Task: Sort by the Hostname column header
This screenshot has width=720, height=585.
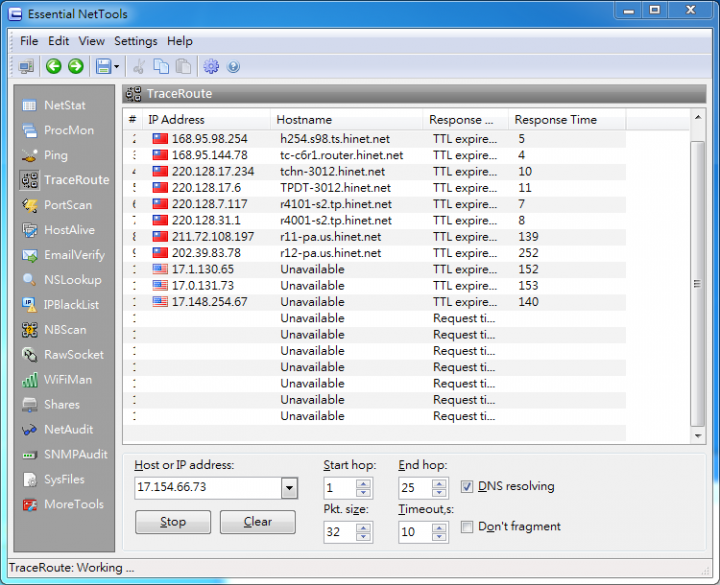Action: click(x=347, y=120)
